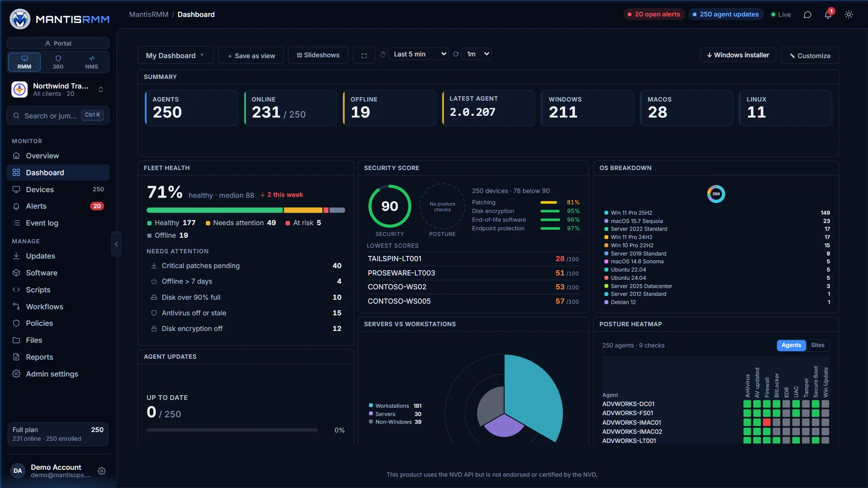Open the notifications bell icon
The image size is (868, 488).
828,15
